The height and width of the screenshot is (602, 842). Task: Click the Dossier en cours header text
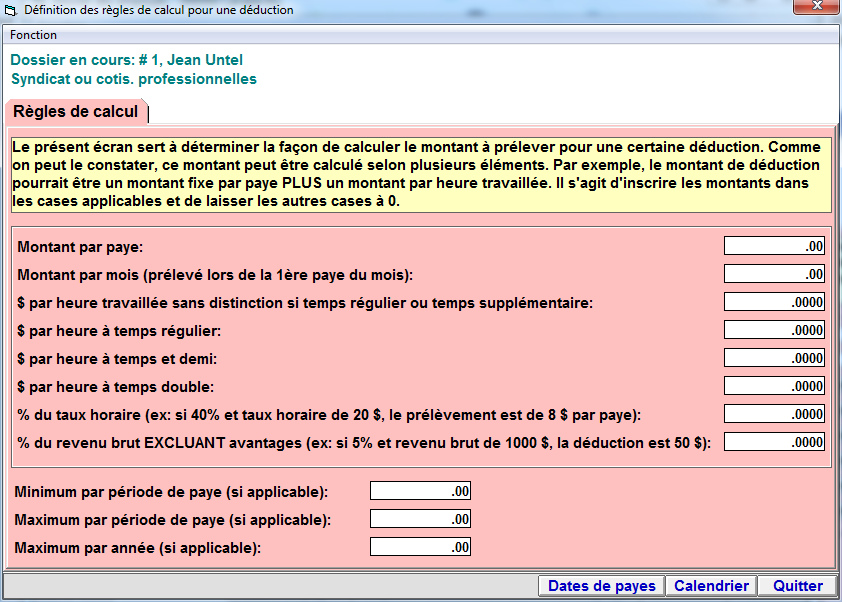[x=126, y=60]
